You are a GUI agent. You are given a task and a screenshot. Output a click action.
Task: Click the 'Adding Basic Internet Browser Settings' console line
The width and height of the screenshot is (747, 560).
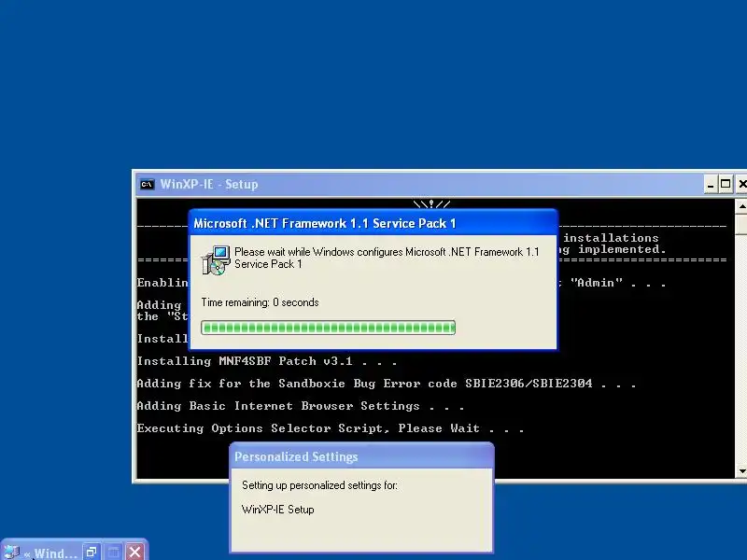pyautogui.click(x=300, y=406)
